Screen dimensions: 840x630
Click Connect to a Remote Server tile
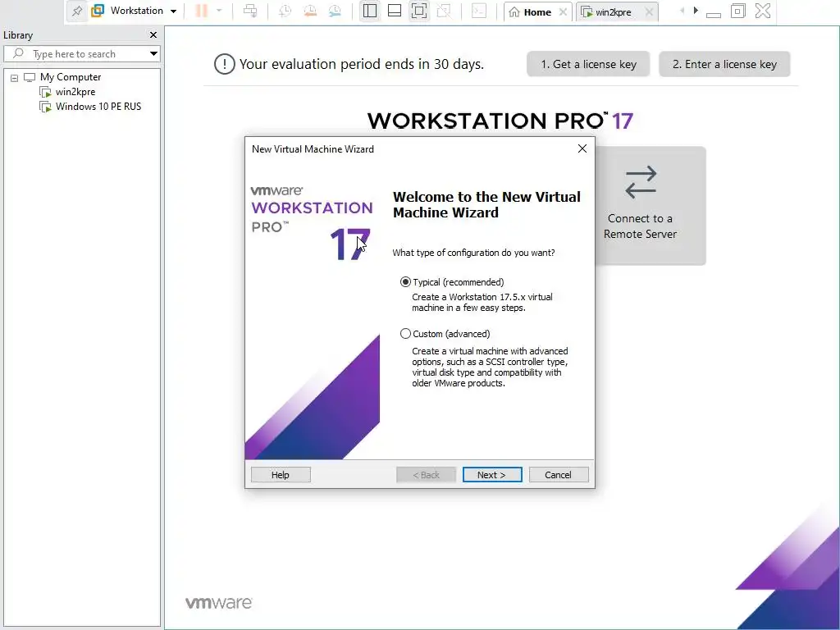[651, 206]
